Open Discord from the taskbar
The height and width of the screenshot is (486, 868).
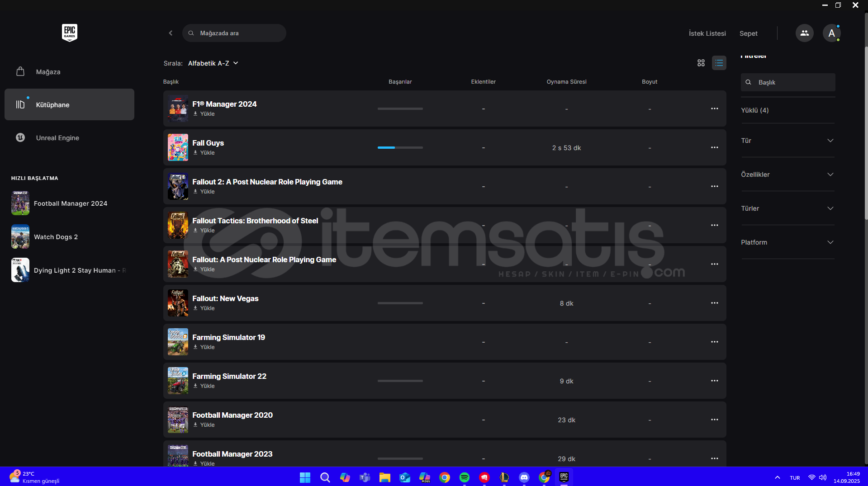tap(524, 477)
